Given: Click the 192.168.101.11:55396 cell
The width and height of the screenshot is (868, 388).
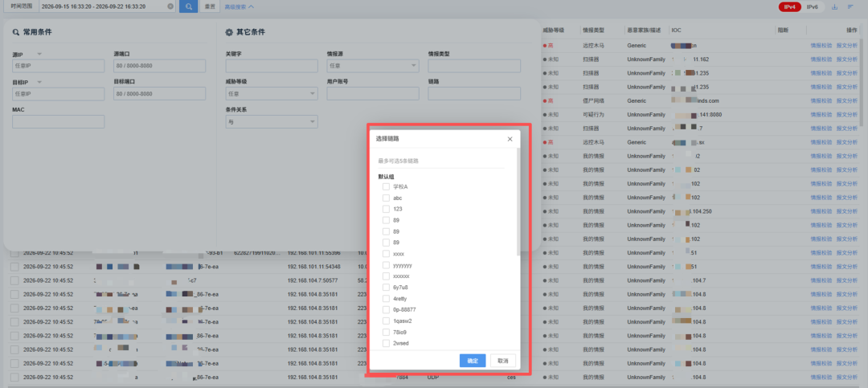Looking at the screenshot, I should pyautogui.click(x=314, y=253).
